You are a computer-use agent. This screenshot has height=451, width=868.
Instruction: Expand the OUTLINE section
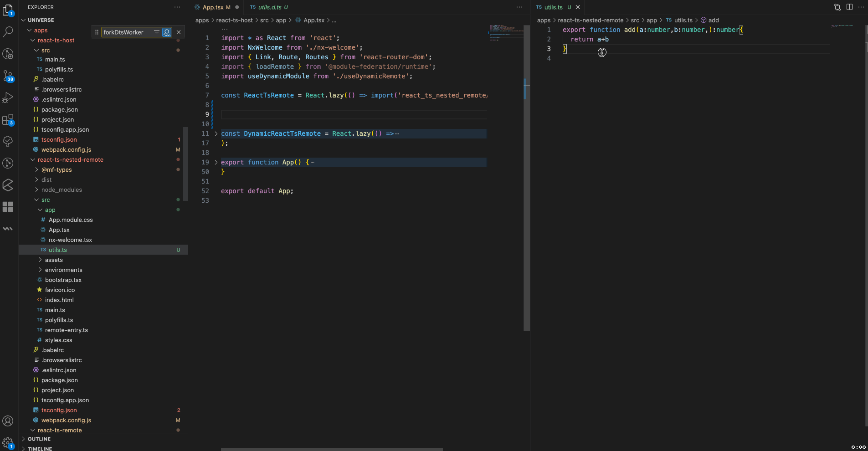coord(39,439)
